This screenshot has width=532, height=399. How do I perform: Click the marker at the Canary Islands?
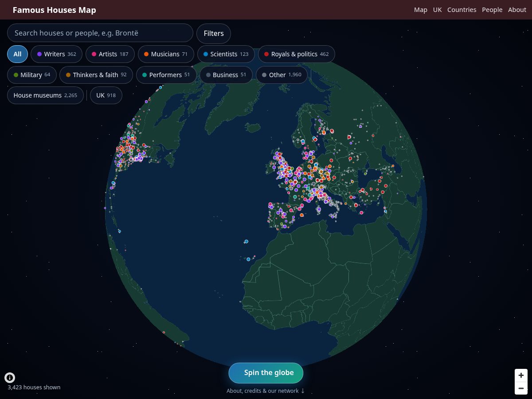point(248,259)
